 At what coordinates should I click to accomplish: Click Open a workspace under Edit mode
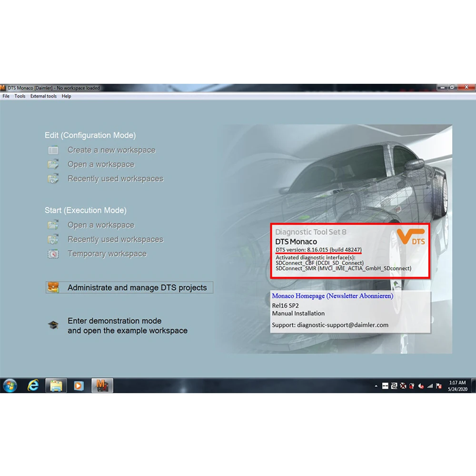coord(101,164)
